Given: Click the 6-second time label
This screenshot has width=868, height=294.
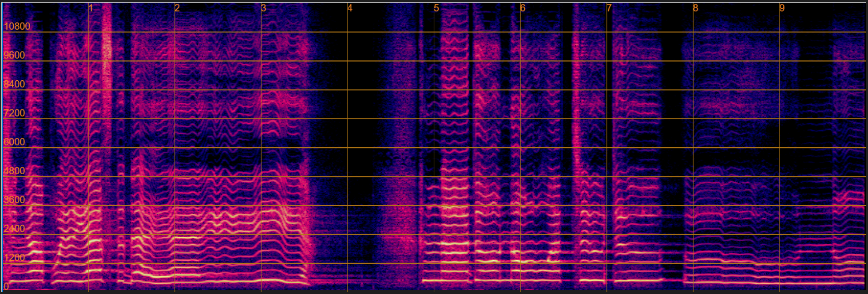Looking at the screenshot, I should click(523, 8).
